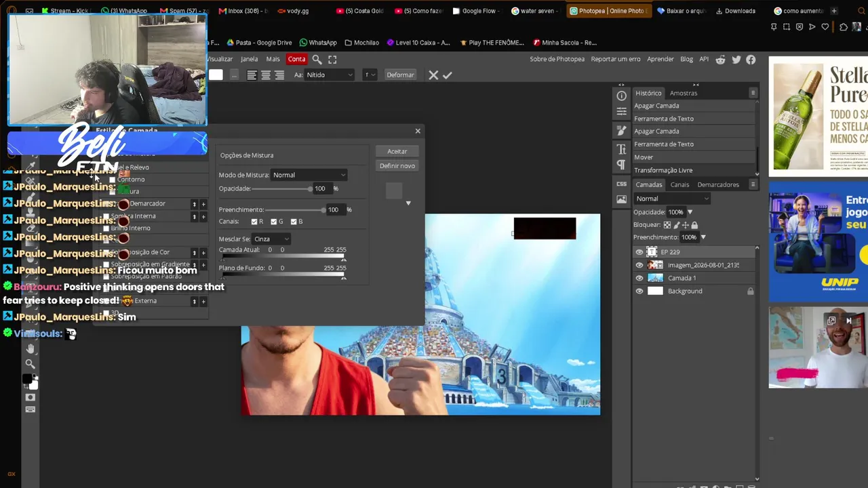868x488 pixels.
Task: Open the Paragraph panel icon
Action: [x=621, y=165]
